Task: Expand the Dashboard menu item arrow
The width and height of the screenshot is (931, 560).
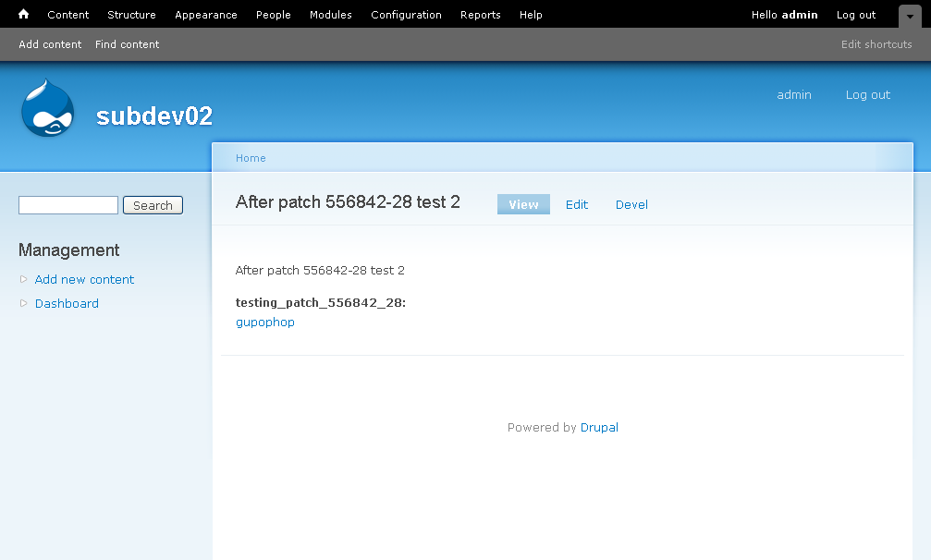Action: [x=24, y=303]
